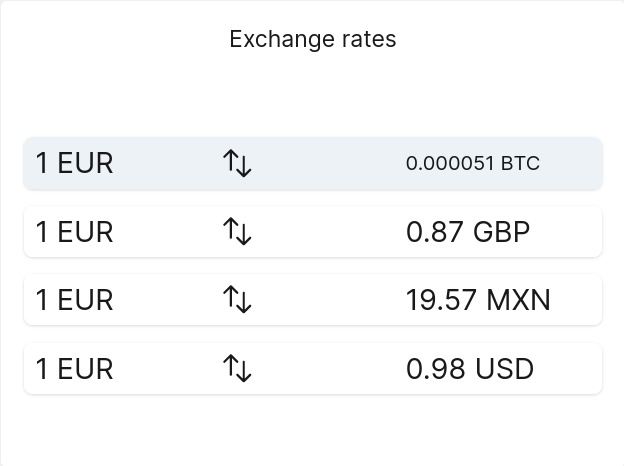Click the Exchange rates heading
Image resolution: width=624 pixels, height=466 pixels.
(313, 39)
